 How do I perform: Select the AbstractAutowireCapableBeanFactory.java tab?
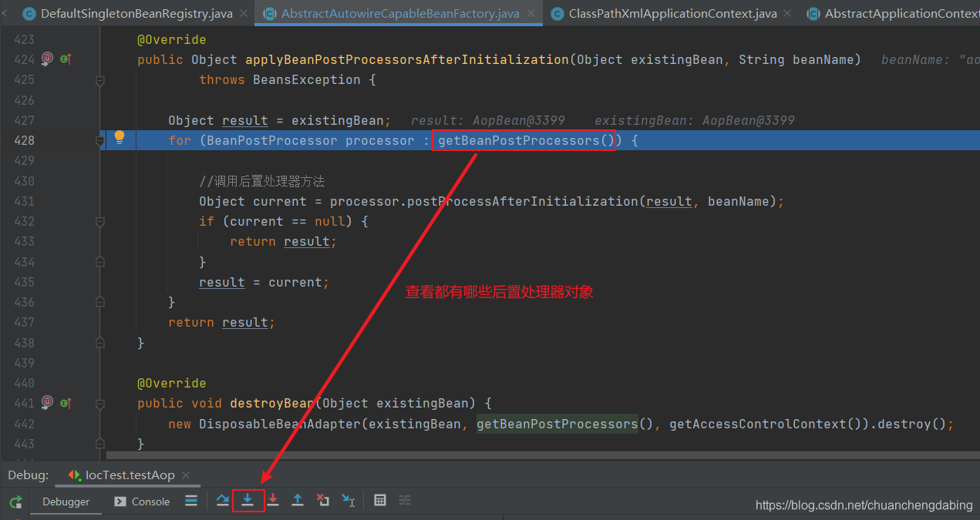point(400,13)
